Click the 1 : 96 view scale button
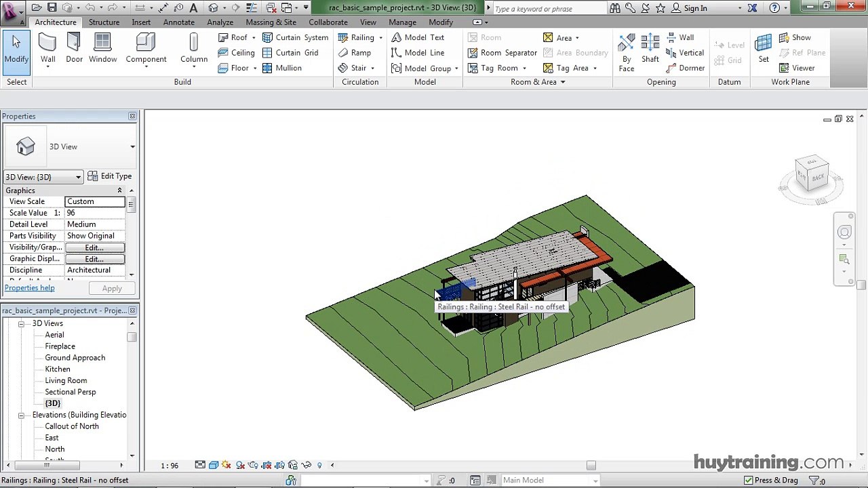Viewport: 868px width, 488px height. click(x=170, y=466)
